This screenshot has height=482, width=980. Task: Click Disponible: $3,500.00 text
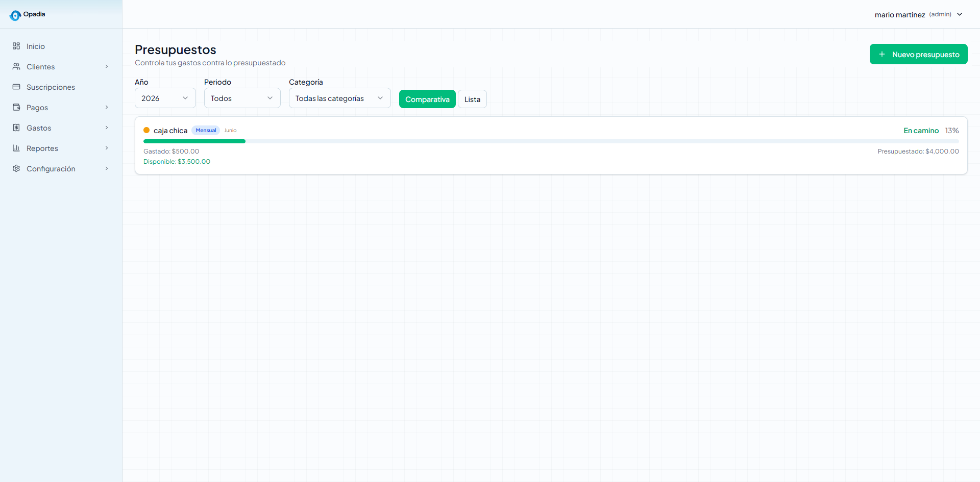click(x=177, y=162)
